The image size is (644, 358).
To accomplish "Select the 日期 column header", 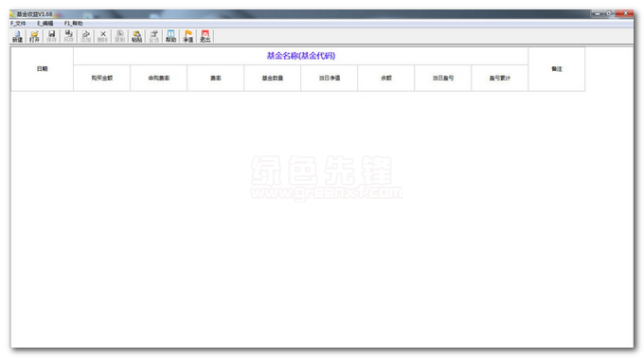I will coord(42,69).
